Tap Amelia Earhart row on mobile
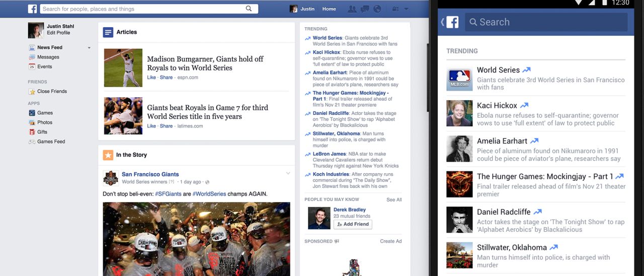Viewport: 644px width, 276px height. 536,149
